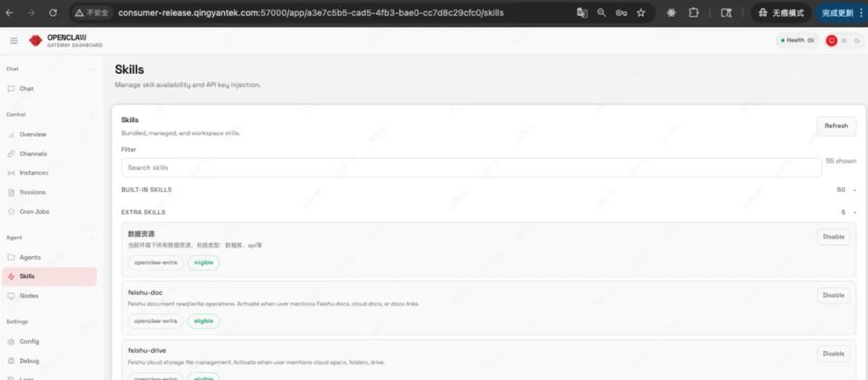Disable the feishu-doc skill
This screenshot has width=868, height=380.
[x=833, y=296]
